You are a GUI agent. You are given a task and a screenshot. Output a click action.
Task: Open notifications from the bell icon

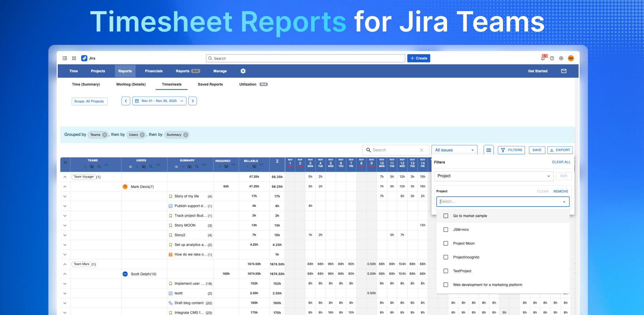pos(543,58)
